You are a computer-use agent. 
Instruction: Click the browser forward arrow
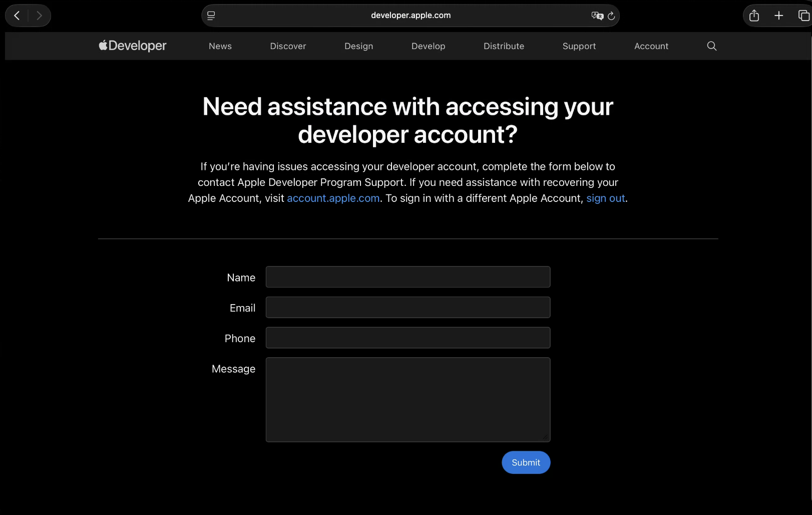click(x=39, y=16)
